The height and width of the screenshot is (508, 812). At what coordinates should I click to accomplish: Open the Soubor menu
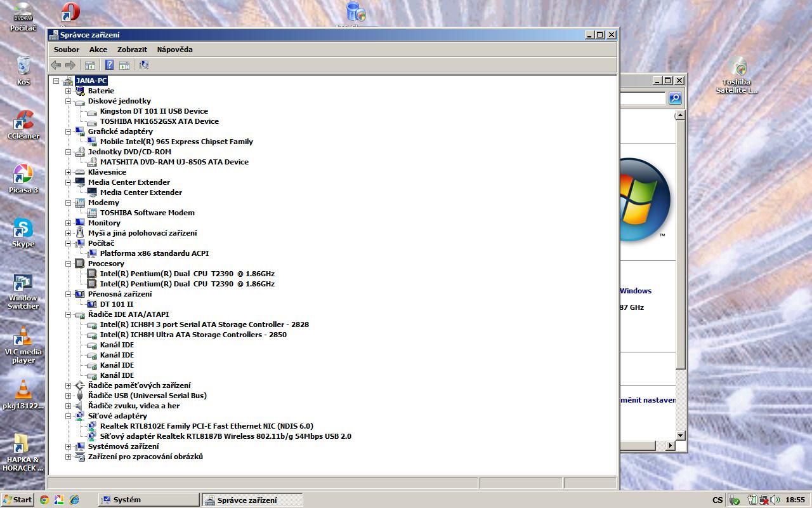67,50
